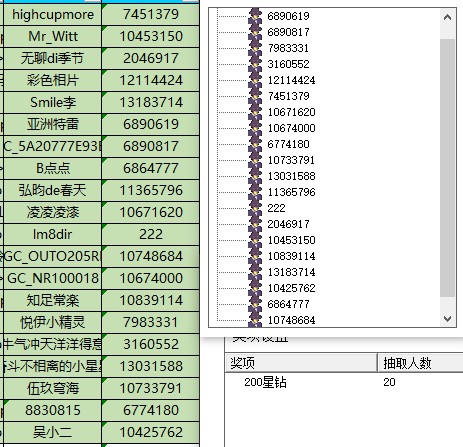Click the user icon beside 7983331 in tree

point(255,48)
